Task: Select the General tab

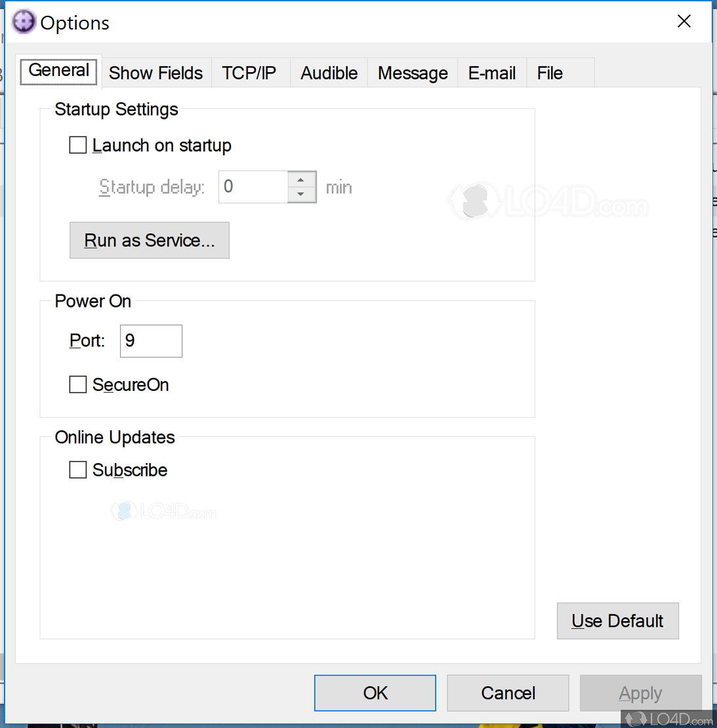Action: pyautogui.click(x=59, y=71)
